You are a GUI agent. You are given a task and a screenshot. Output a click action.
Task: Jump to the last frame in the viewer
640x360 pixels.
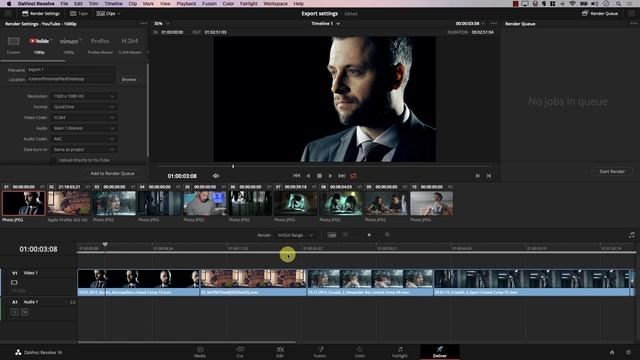(x=342, y=176)
